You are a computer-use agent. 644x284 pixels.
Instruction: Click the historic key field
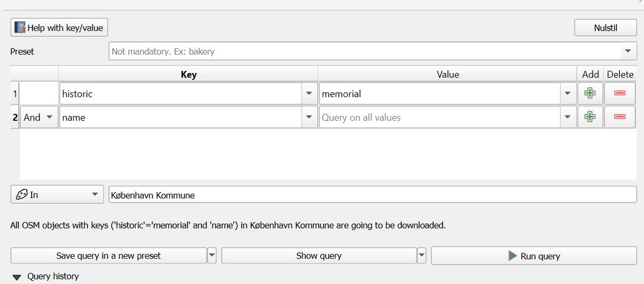[181, 93]
